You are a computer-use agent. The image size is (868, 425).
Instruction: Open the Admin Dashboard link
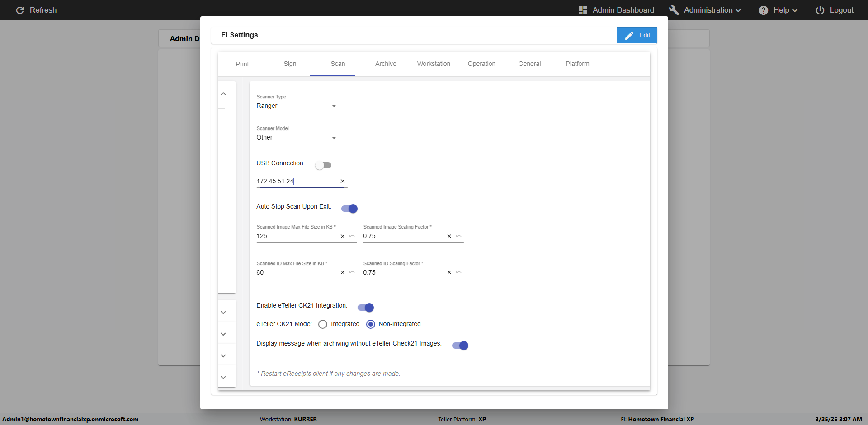(x=616, y=10)
